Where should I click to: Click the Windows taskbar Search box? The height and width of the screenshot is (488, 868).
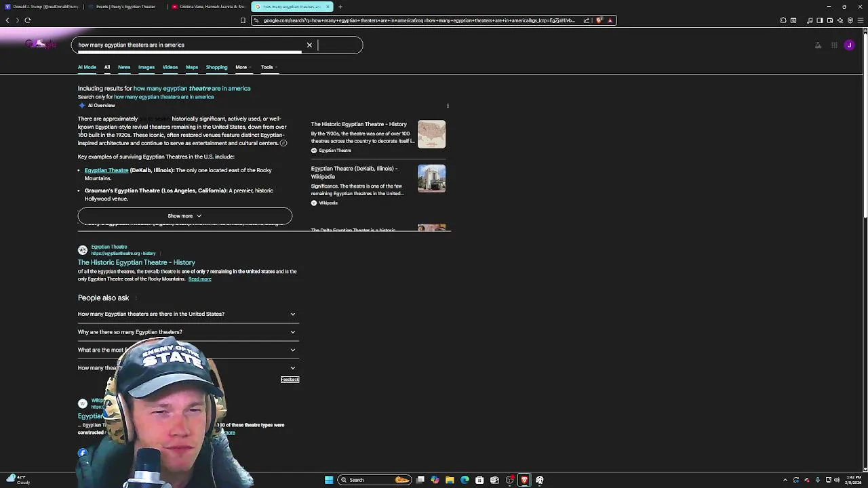pyautogui.click(x=374, y=480)
